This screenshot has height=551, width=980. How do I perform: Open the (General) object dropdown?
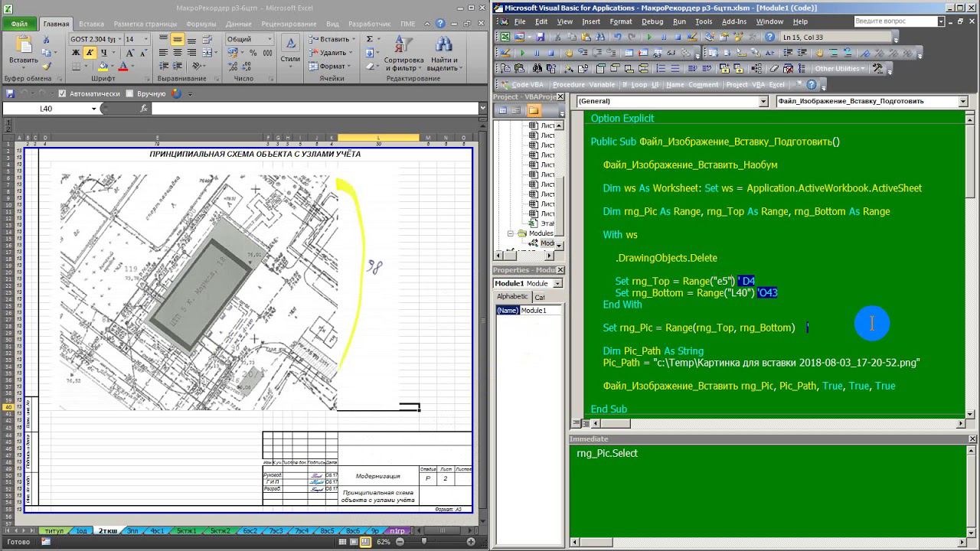pos(763,101)
